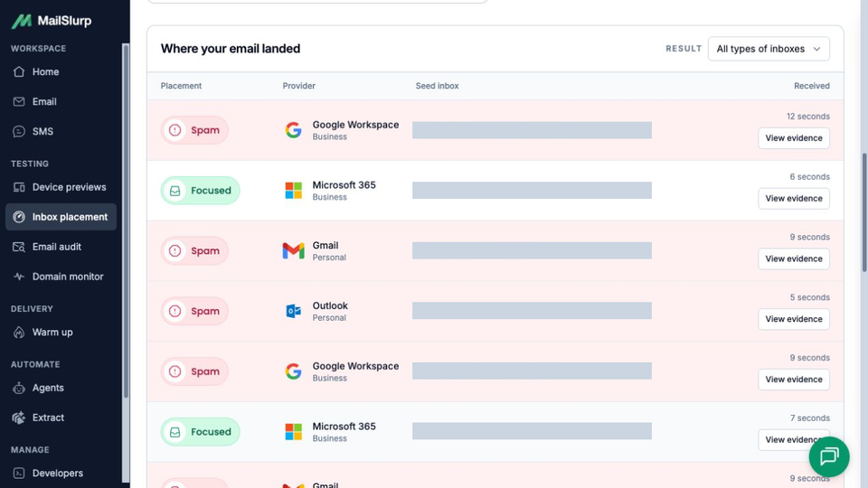Viewport: 868px width, 488px height.
Task: Click the Placement column header
Action: pos(181,86)
